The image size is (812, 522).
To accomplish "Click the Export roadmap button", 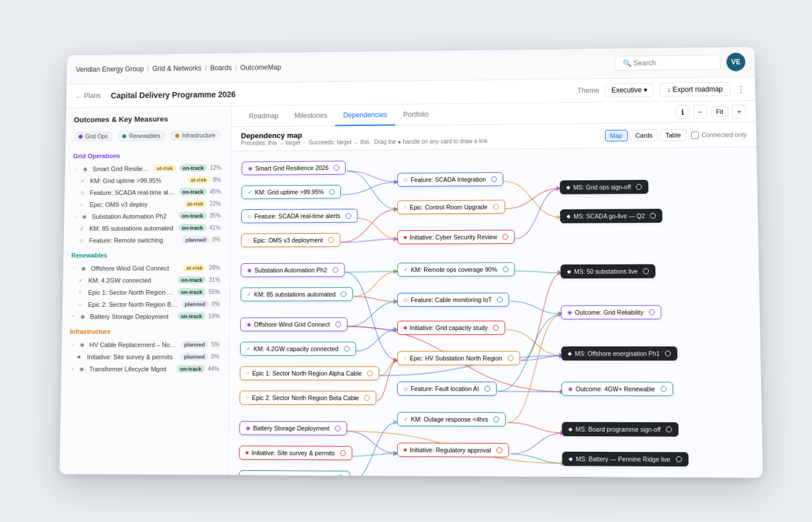I will [694, 89].
